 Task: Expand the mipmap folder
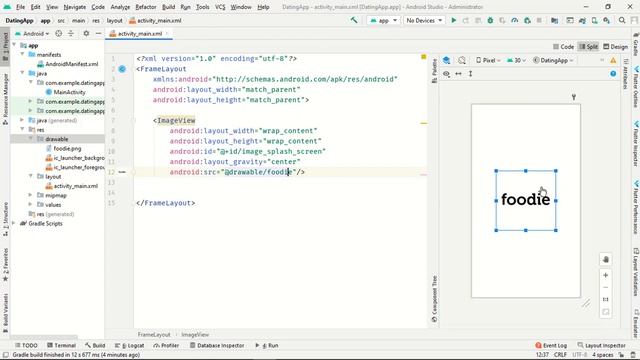31,195
